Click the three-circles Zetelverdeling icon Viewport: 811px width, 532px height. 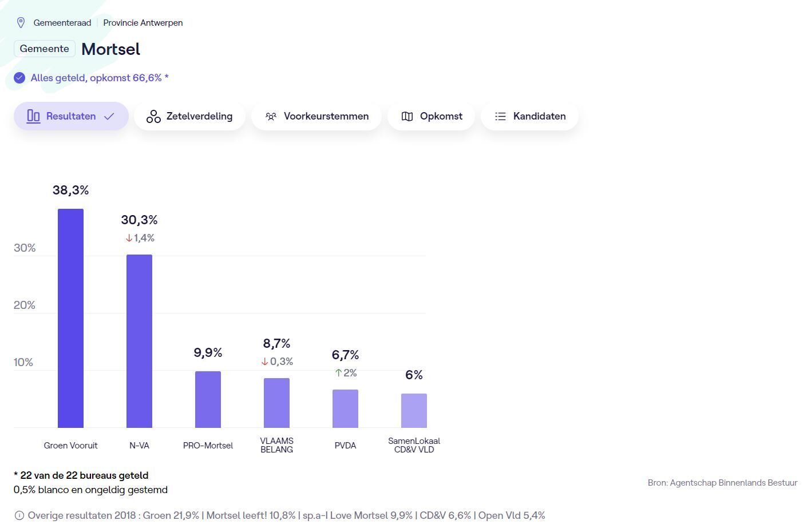[x=153, y=117]
